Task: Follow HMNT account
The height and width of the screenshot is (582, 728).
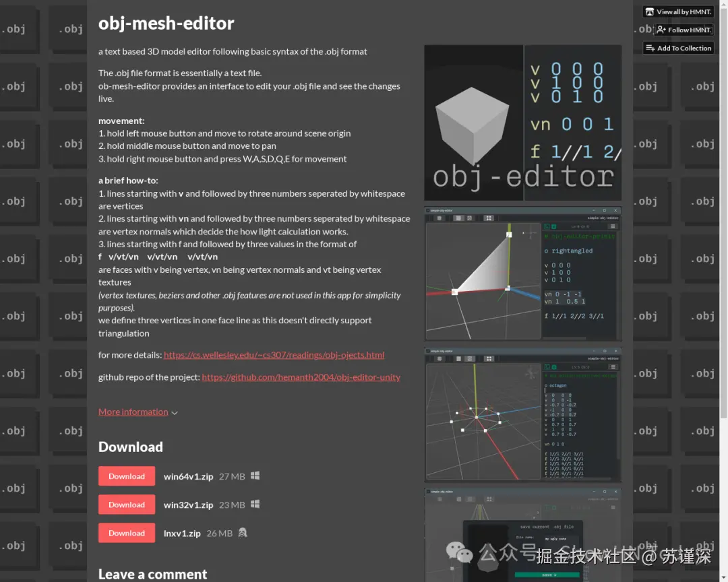Action: (x=684, y=30)
